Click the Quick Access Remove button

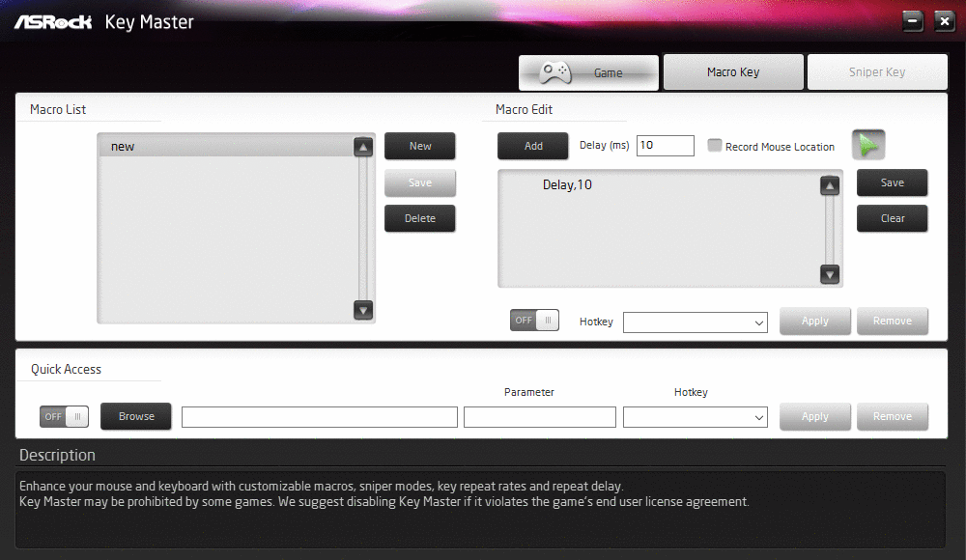coord(892,416)
